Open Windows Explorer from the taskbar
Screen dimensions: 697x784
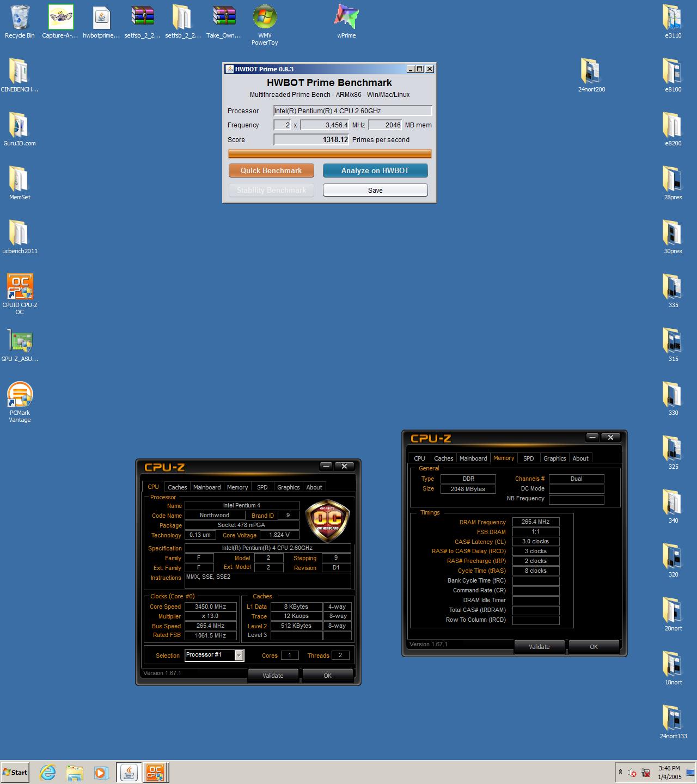[75, 772]
